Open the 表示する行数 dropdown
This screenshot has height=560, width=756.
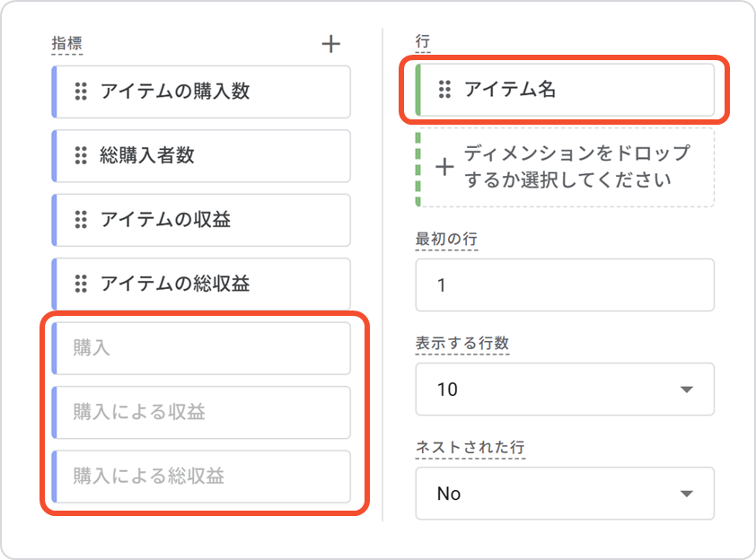click(x=565, y=389)
